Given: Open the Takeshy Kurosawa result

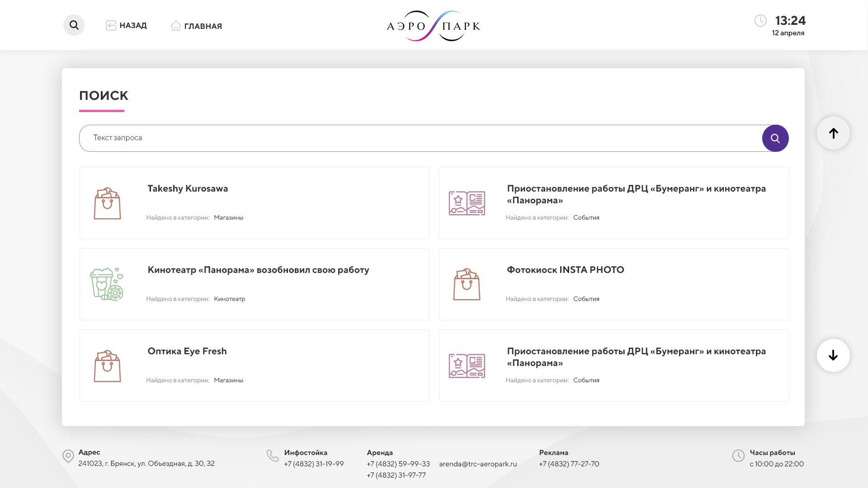Looking at the screenshot, I should tap(188, 189).
